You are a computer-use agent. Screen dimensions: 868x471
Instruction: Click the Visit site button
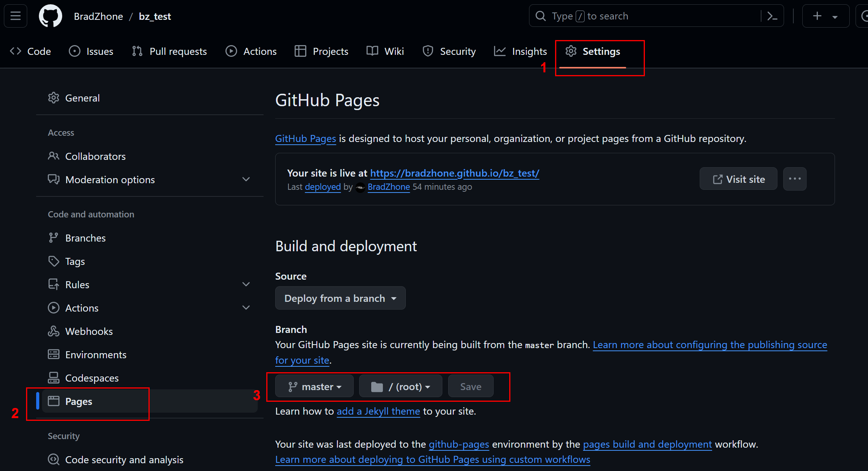[x=738, y=179]
